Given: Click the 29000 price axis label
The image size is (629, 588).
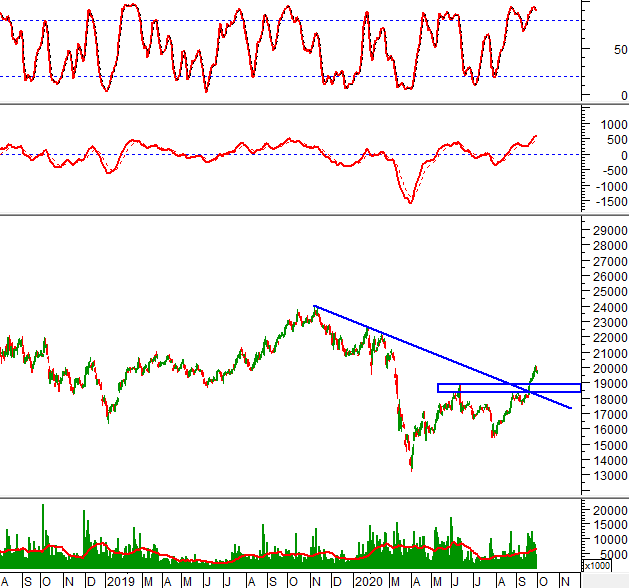Looking at the screenshot, I should point(604,230).
